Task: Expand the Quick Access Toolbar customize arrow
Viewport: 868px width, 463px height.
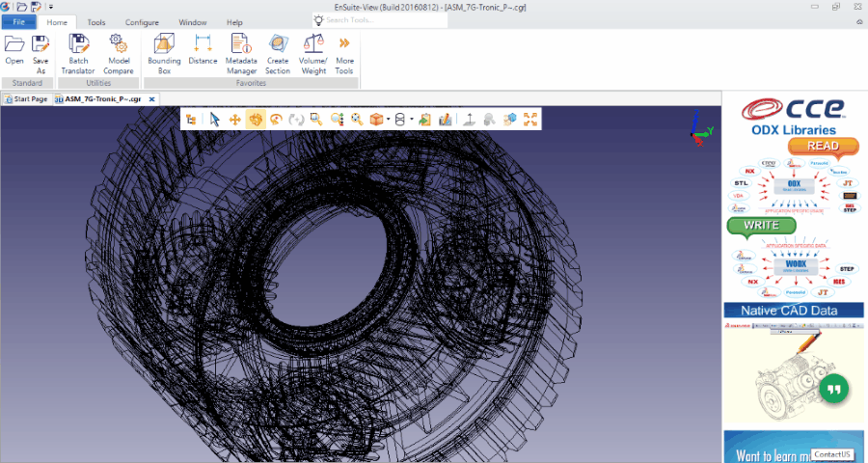Action: point(51,7)
